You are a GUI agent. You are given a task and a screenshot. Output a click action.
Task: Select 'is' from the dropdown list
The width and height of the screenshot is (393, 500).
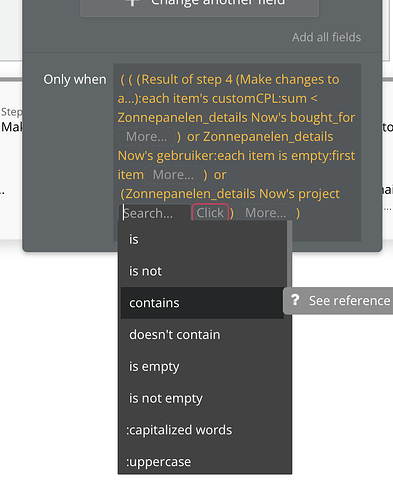click(x=202, y=239)
